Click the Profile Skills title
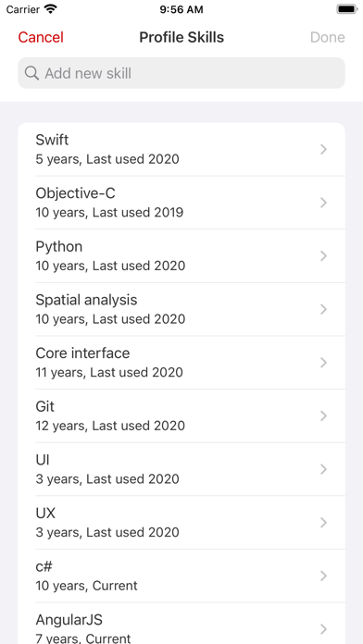 coord(181,37)
